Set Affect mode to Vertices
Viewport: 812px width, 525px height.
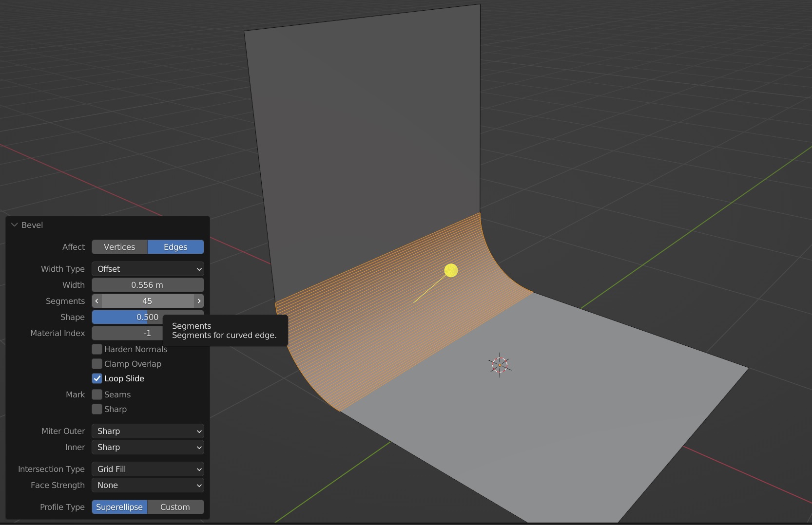119,247
